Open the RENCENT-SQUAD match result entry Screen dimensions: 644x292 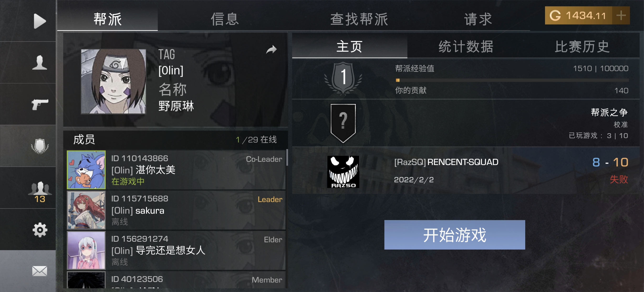pos(466,171)
